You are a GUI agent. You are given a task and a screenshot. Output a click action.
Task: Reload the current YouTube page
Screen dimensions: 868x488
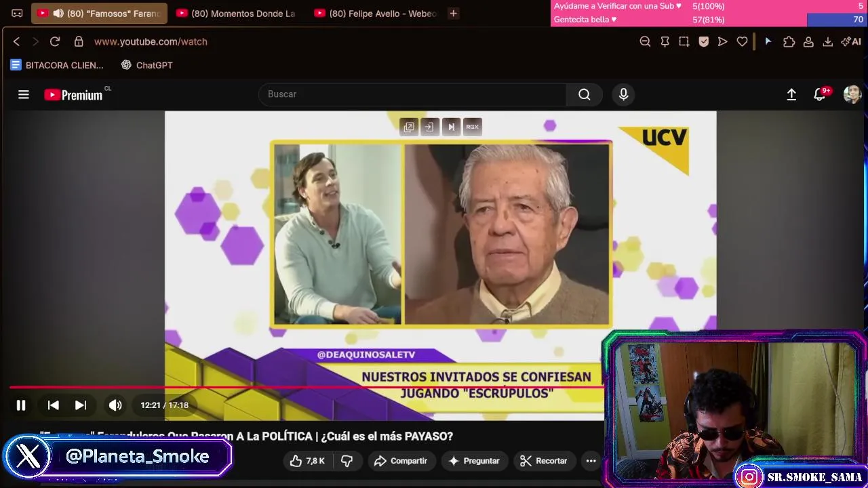point(55,41)
